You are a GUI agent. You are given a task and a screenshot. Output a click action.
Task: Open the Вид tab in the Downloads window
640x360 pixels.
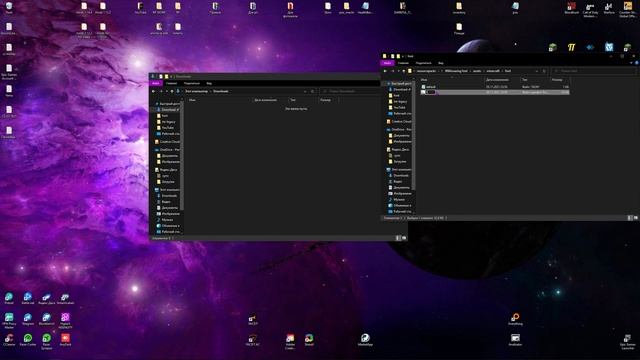[x=209, y=83]
